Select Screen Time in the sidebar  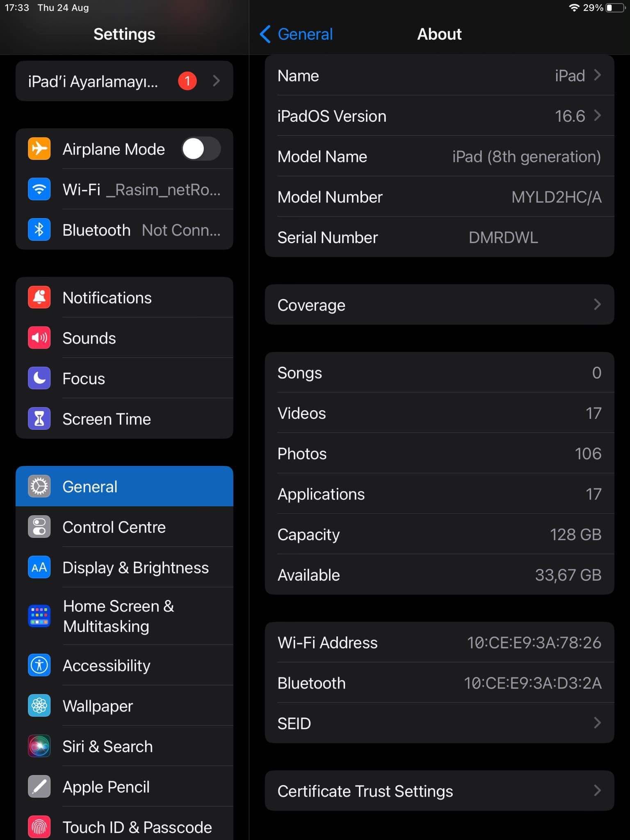(x=124, y=419)
